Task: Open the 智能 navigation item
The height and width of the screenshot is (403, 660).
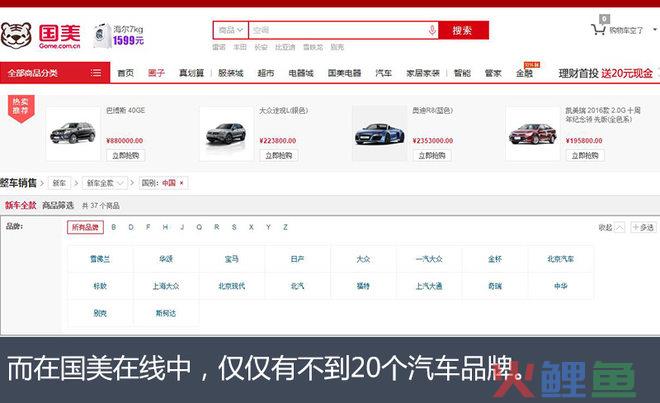Action: click(462, 73)
